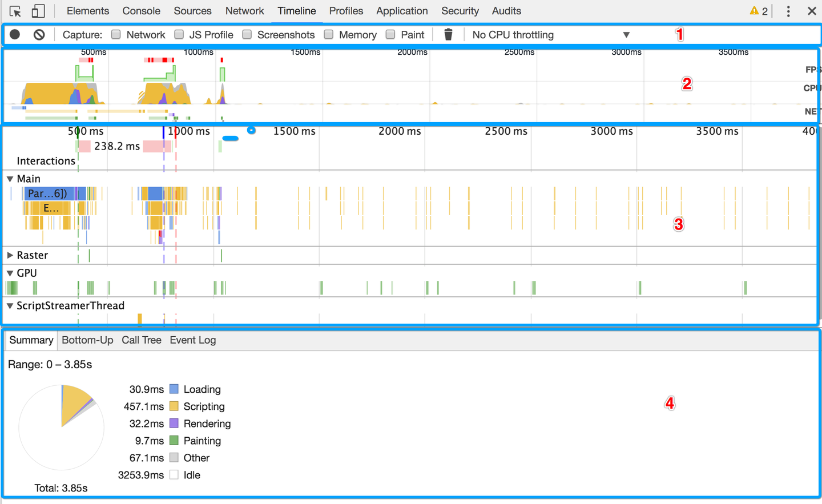Click the trash icon to delete recording
Image resolution: width=822 pixels, height=504 pixels.
pyautogui.click(x=449, y=34)
